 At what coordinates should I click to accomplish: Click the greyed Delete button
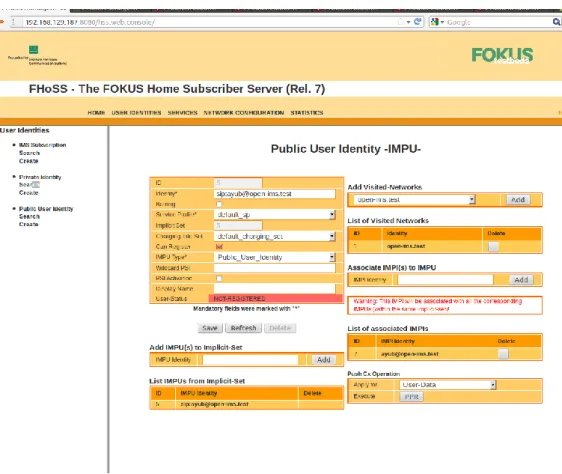click(x=280, y=328)
